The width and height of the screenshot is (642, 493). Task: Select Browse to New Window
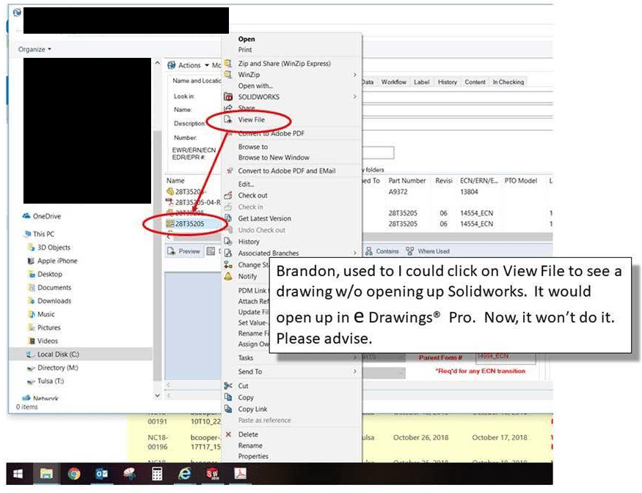[274, 158]
